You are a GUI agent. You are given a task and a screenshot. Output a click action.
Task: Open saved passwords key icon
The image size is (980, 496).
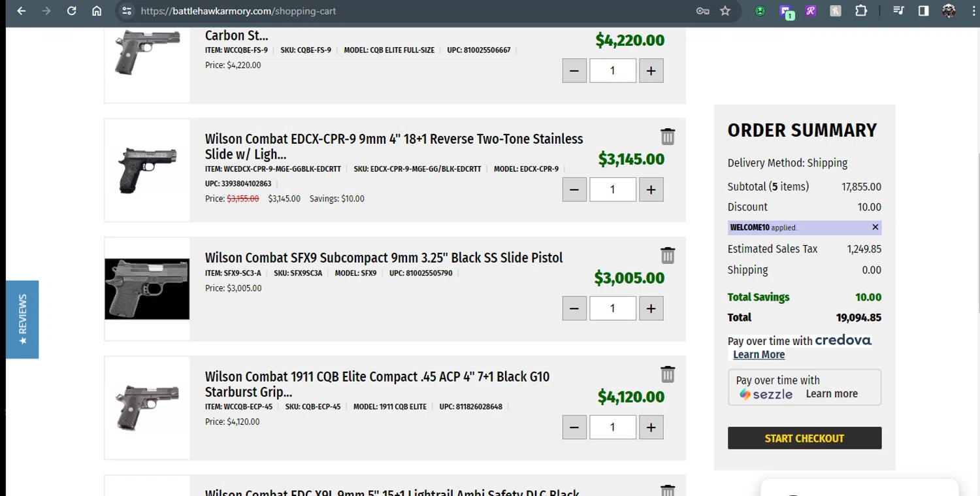tap(703, 11)
